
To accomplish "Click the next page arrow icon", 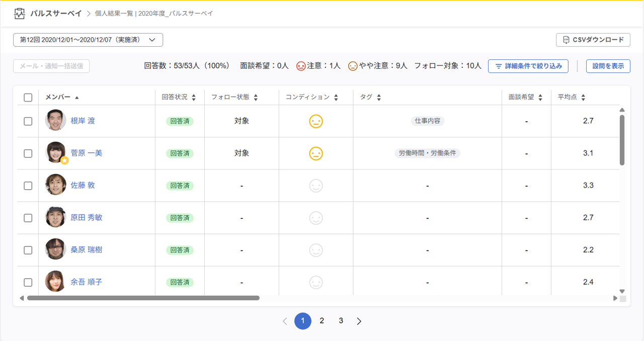I will 359,321.
